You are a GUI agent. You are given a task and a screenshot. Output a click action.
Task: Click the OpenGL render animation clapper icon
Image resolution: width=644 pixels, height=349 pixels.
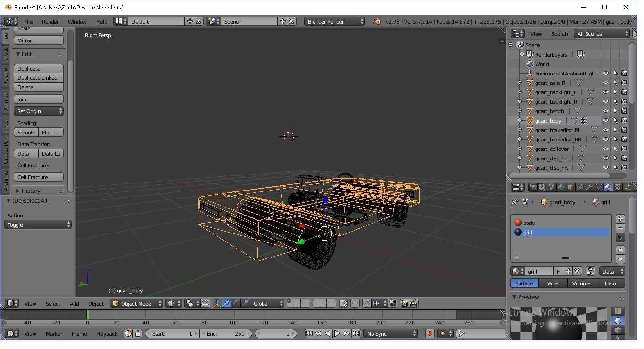coord(413,303)
